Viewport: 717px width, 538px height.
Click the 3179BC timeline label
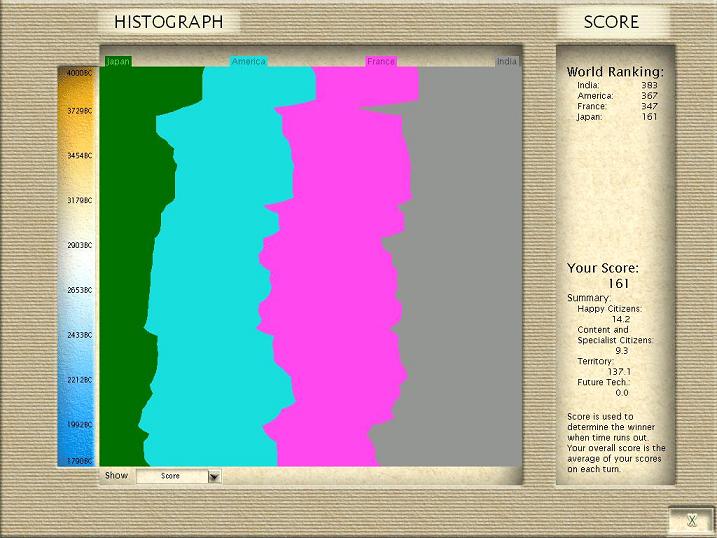79,201
